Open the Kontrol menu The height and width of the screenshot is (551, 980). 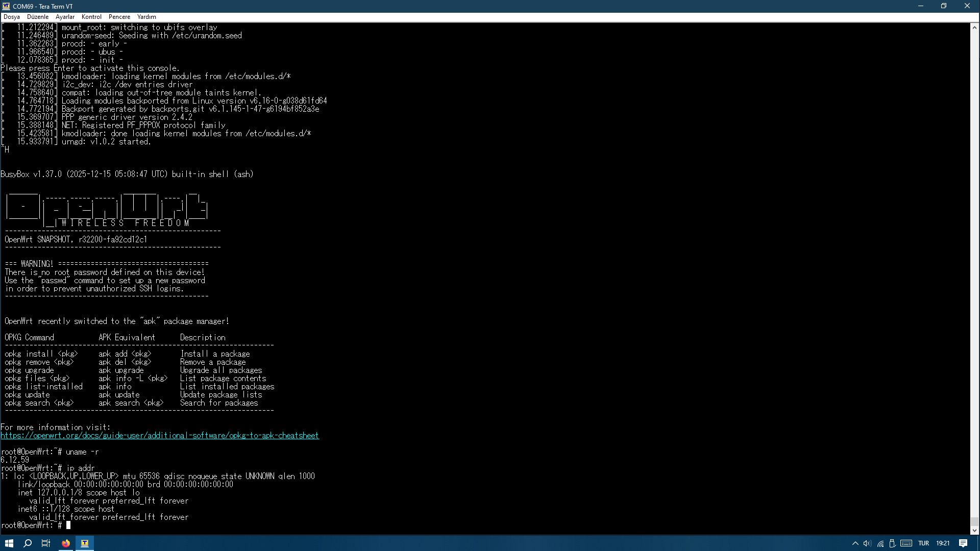91,17
